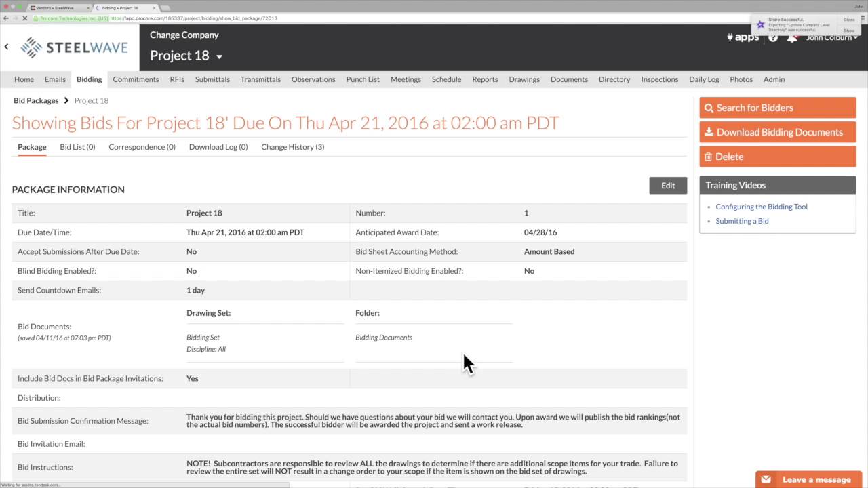Go to the Directory tool

point(614,79)
